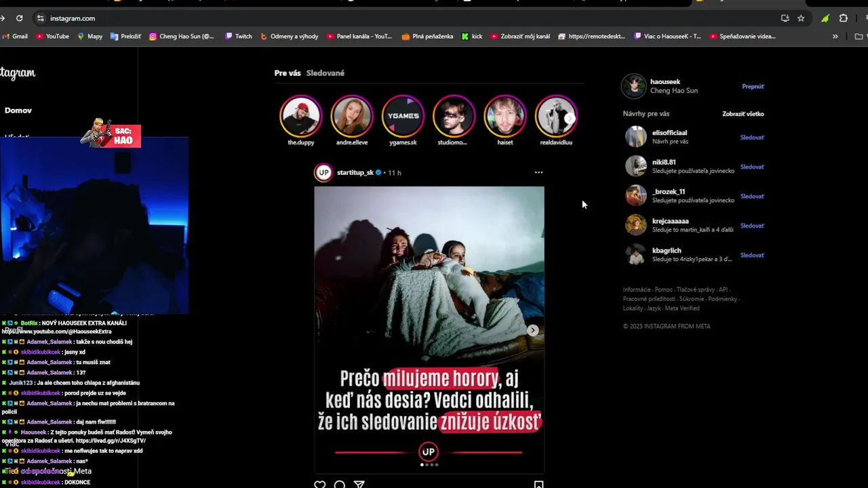Open the YouTube bookmark
This screenshot has width=868, height=488.
click(x=53, y=37)
